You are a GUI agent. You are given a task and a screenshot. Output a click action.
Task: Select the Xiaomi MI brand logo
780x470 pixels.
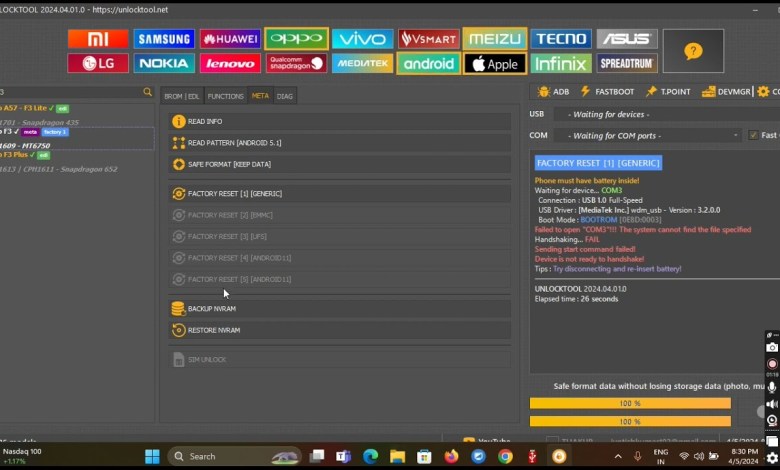tap(98, 39)
